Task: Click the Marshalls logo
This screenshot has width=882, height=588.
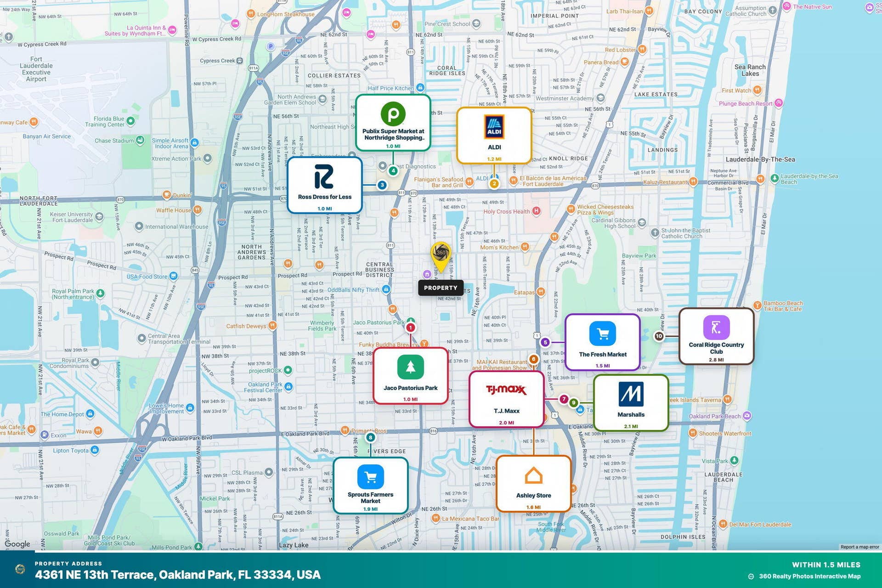Action: pyautogui.click(x=631, y=394)
